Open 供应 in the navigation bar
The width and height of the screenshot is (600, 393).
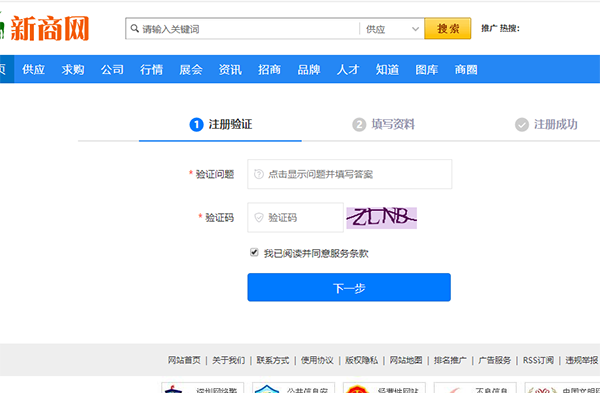pos(34,69)
